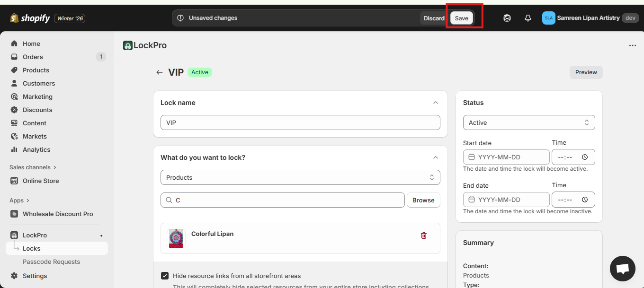Screen dimensions: 644x288
Task: Open the Status dropdown showing Active
Action: pos(528,122)
